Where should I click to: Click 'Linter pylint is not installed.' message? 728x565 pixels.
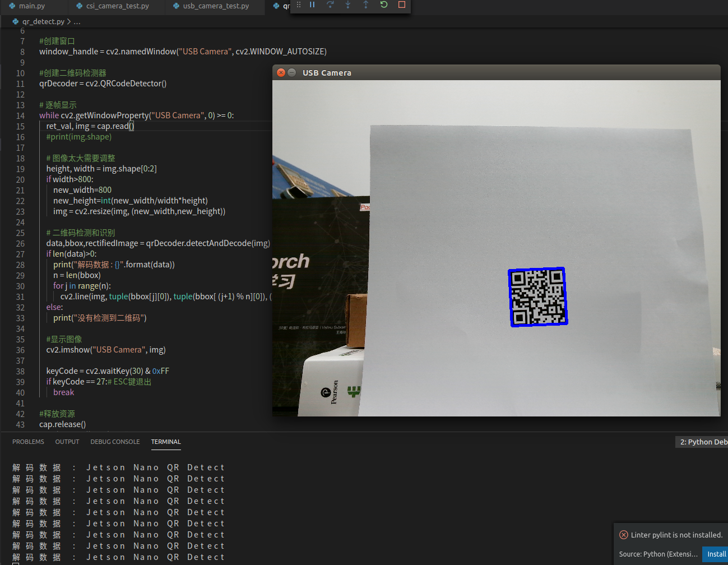(676, 535)
